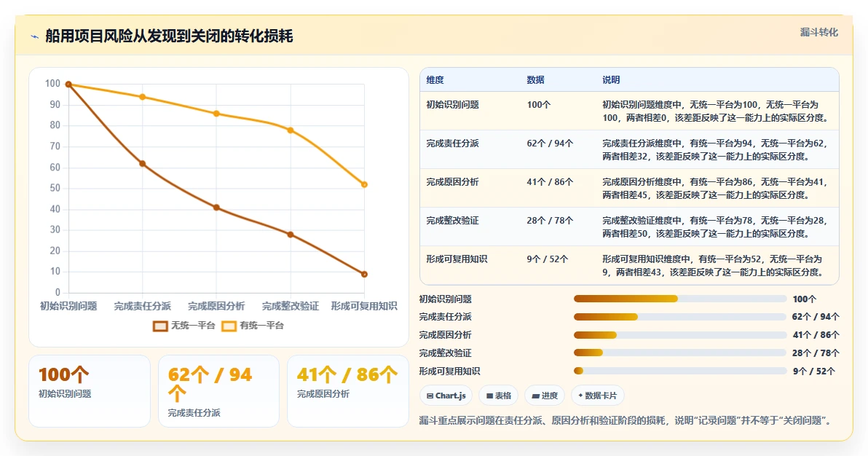Toggle the 无统一平台 legend swatch
This screenshot has height=456, width=868.
point(160,326)
